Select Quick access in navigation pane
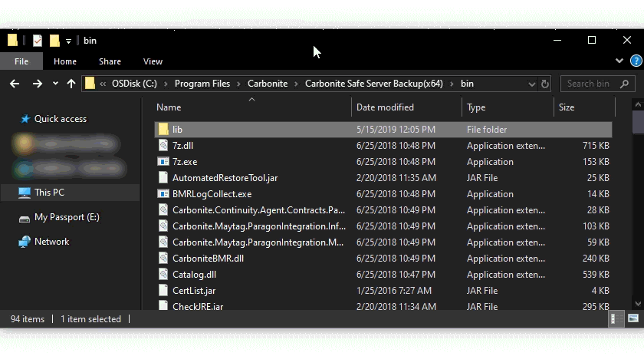The height and width of the screenshot is (356, 644). [61, 119]
